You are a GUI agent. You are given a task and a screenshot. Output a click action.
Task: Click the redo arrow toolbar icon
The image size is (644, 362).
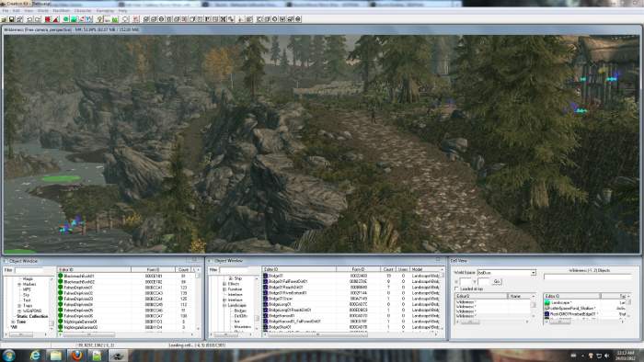coord(38,19)
